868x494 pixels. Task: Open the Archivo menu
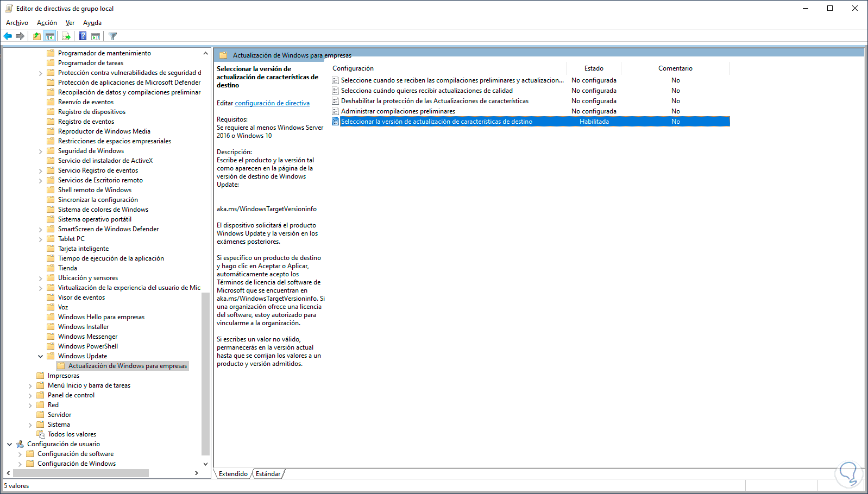point(17,23)
